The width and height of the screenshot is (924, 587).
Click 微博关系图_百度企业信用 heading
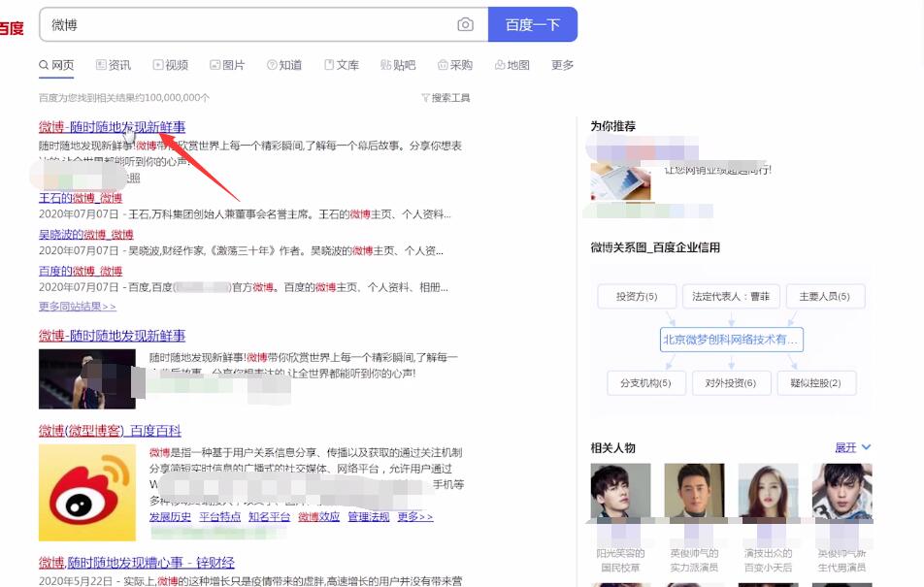click(x=655, y=247)
